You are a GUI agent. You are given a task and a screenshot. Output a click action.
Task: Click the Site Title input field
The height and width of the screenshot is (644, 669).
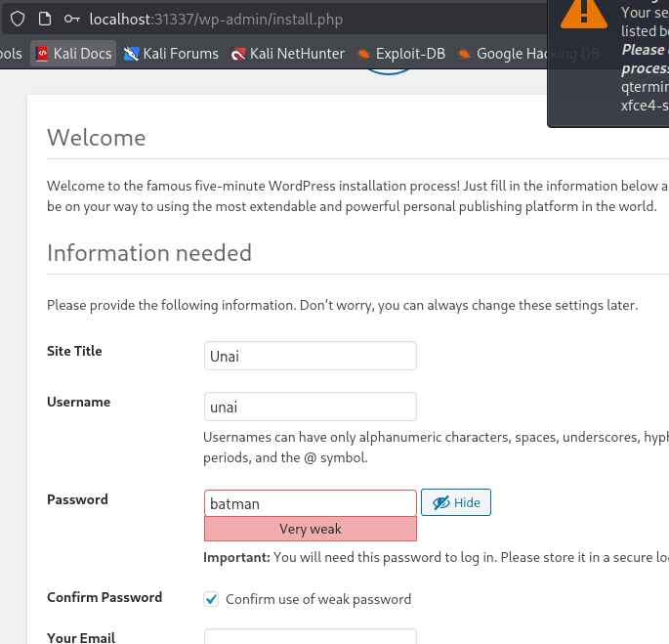(311, 356)
